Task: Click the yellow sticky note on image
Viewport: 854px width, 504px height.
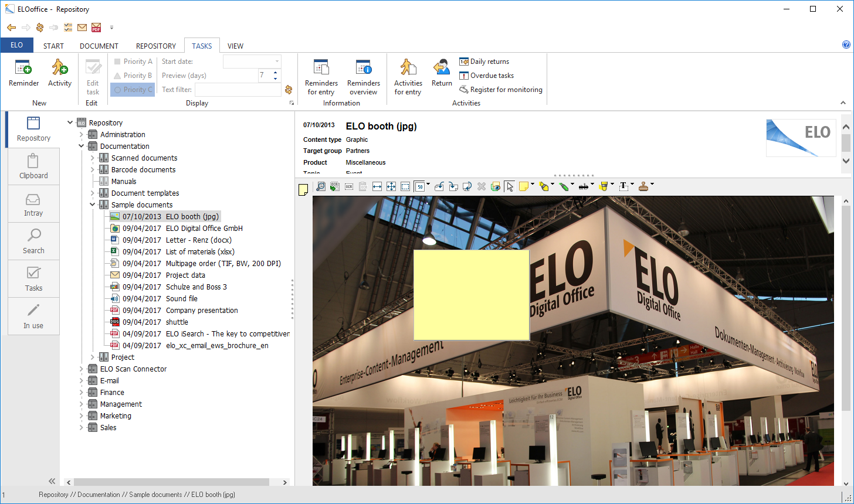Action: tap(472, 295)
